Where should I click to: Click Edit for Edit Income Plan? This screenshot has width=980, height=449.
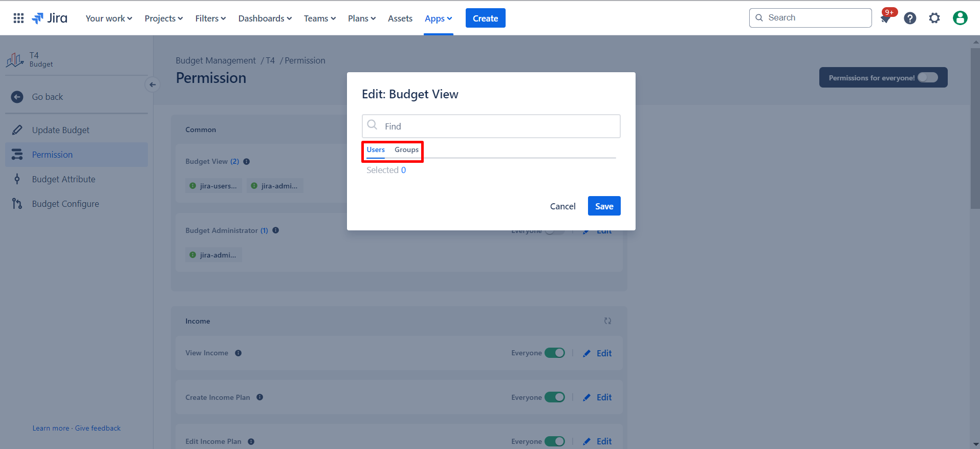tap(604, 441)
